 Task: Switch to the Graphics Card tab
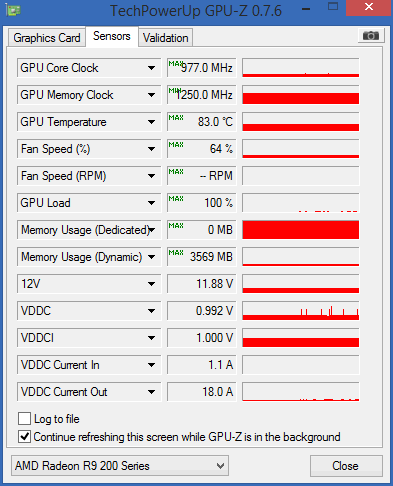pyautogui.click(x=47, y=38)
